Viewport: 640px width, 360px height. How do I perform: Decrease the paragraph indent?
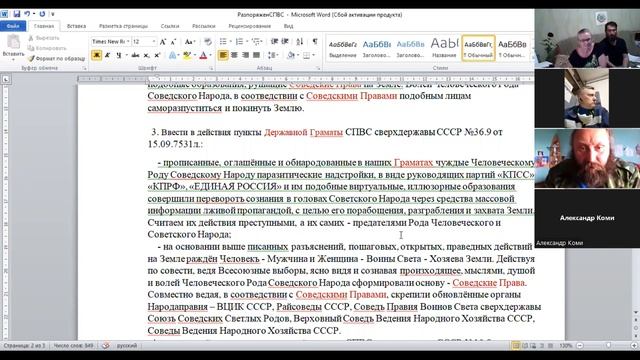pos(274,42)
